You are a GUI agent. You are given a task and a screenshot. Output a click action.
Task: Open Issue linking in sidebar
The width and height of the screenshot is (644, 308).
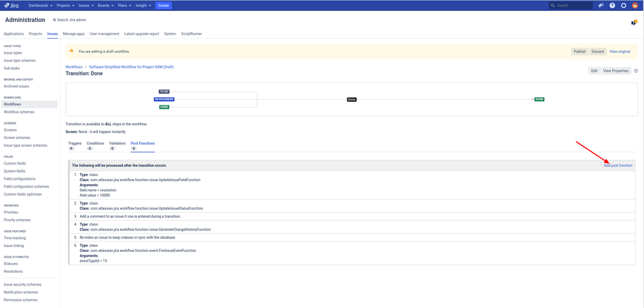[x=14, y=246]
